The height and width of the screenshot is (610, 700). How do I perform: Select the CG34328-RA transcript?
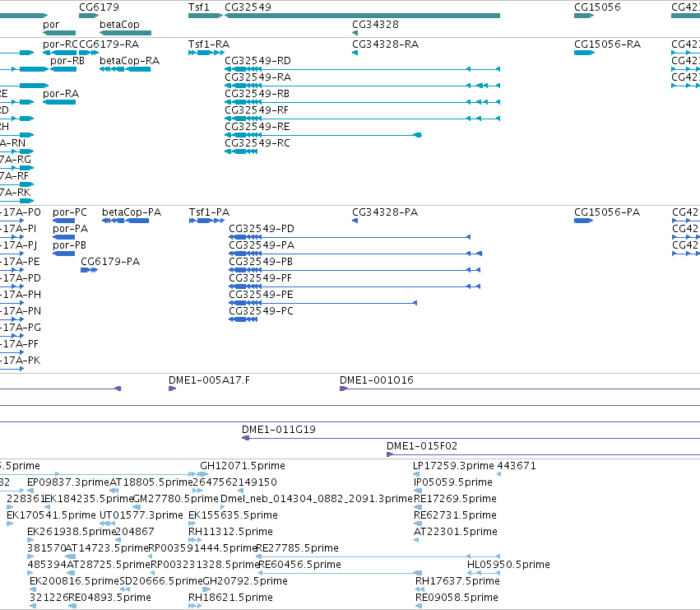pos(355,53)
